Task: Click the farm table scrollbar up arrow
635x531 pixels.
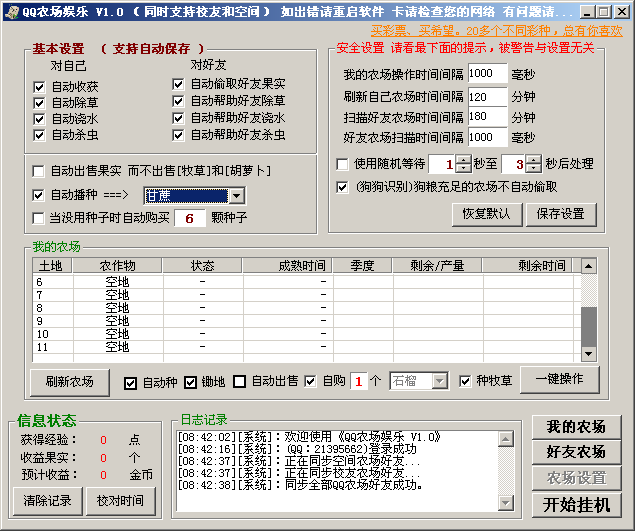Action: pyautogui.click(x=589, y=266)
